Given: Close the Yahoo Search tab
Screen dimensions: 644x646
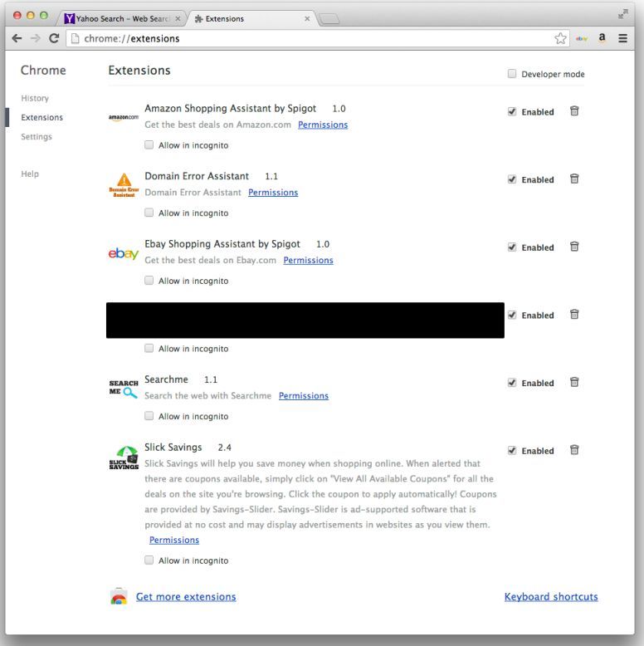Looking at the screenshot, I should [x=178, y=18].
